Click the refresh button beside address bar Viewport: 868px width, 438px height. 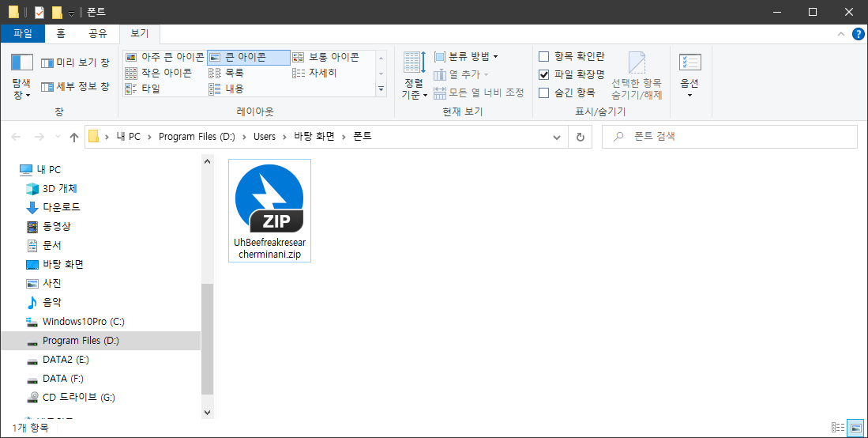(x=581, y=137)
